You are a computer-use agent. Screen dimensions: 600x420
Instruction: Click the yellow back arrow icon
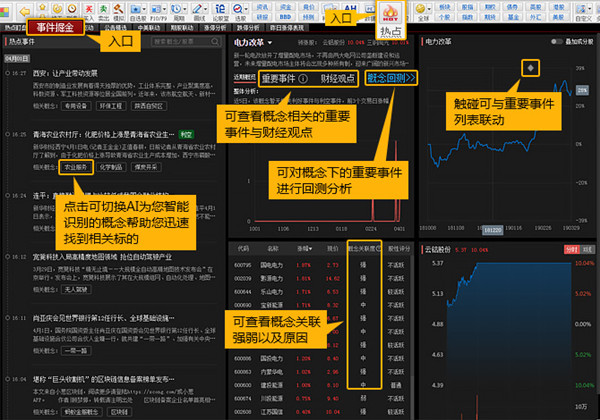point(25,11)
